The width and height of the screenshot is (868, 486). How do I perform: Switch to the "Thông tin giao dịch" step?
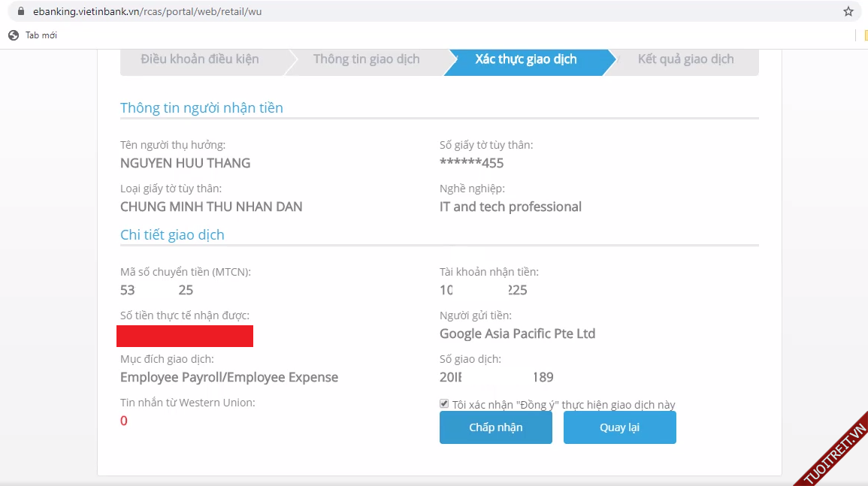366,59
